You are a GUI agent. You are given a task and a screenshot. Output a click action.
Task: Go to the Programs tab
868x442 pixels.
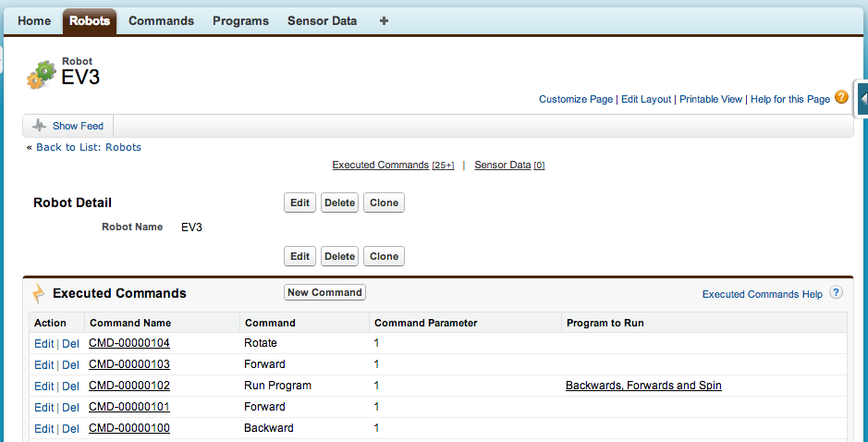[x=240, y=20]
